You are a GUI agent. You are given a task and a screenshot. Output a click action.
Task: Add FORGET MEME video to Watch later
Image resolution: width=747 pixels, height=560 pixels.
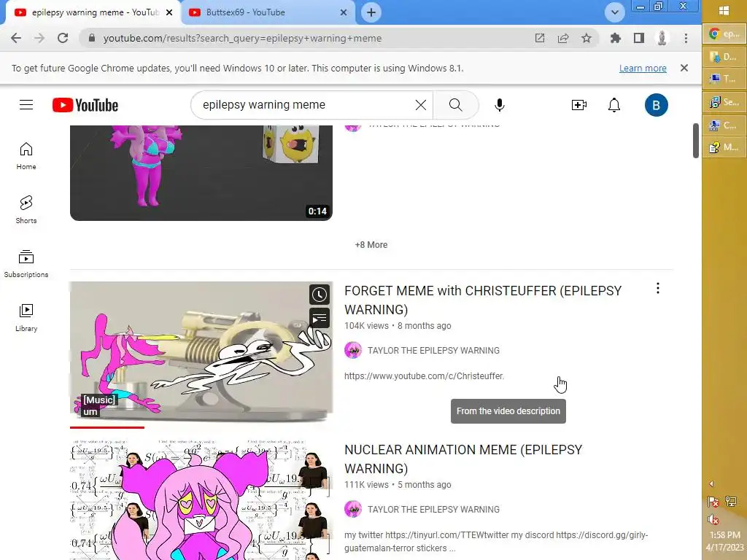[320, 295]
